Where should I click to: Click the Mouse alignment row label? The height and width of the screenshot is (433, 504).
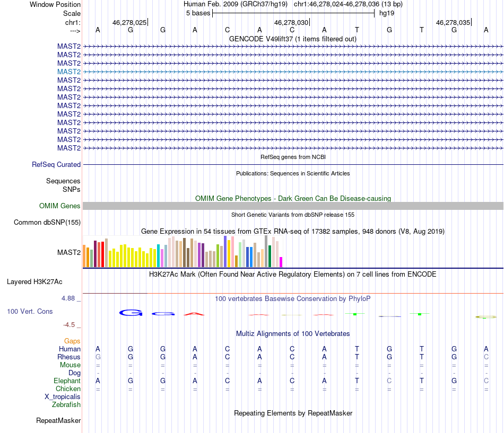point(70,365)
